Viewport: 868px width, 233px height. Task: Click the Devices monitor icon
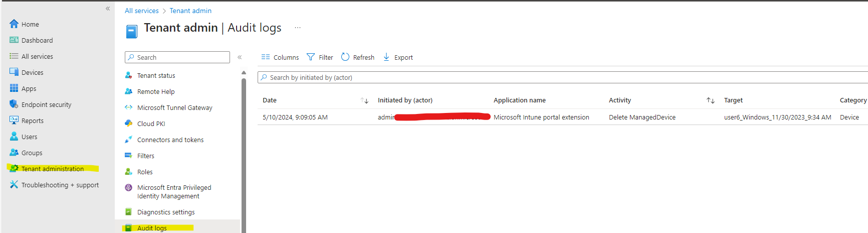click(x=14, y=72)
